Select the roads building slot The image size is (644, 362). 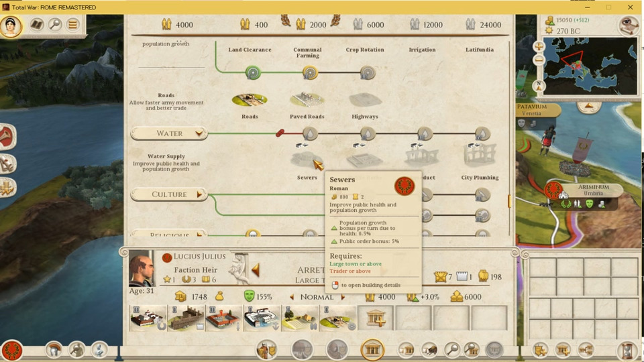click(x=337, y=318)
